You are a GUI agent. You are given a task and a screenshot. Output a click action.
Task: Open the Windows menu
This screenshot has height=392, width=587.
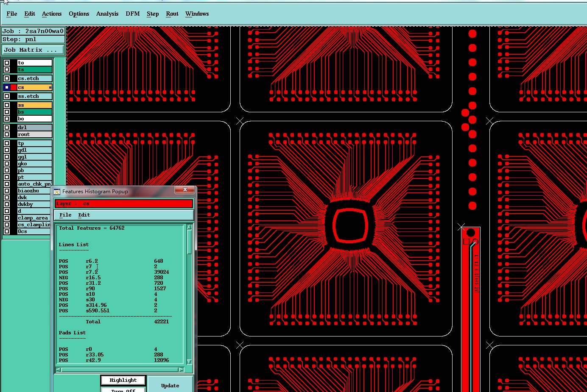197,14
